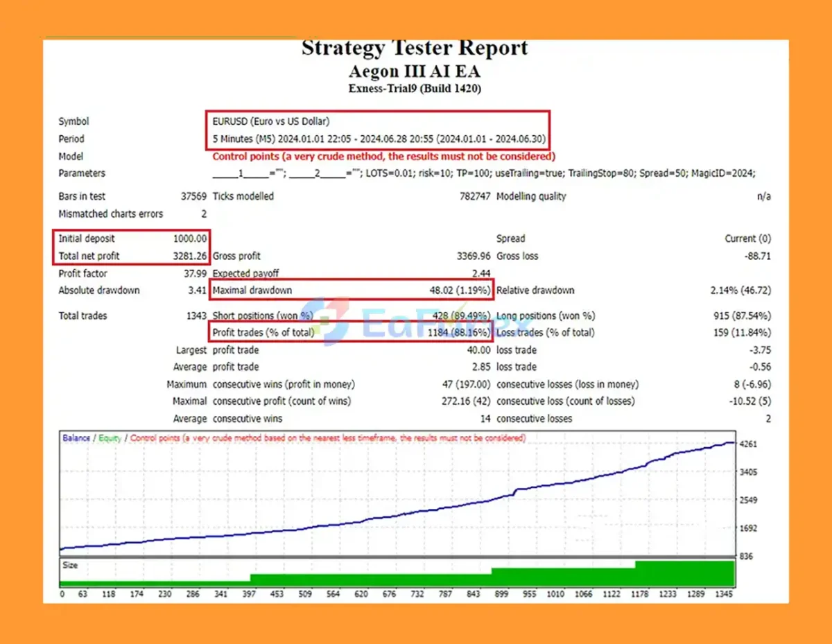Click the 'Parameters' row label

[x=82, y=173]
